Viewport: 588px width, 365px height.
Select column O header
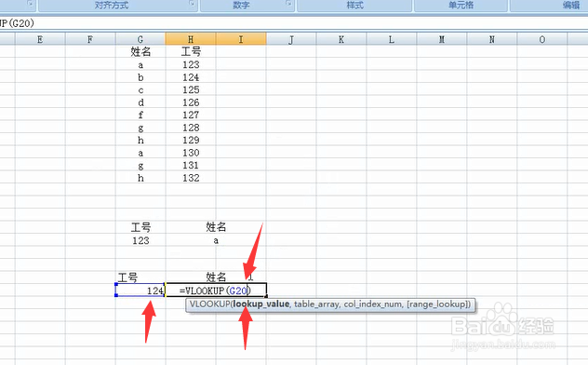coord(541,39)
